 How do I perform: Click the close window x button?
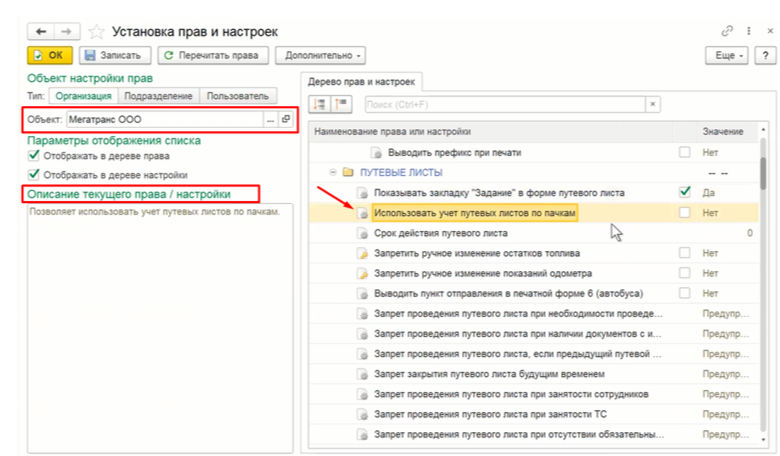point(770,31)
